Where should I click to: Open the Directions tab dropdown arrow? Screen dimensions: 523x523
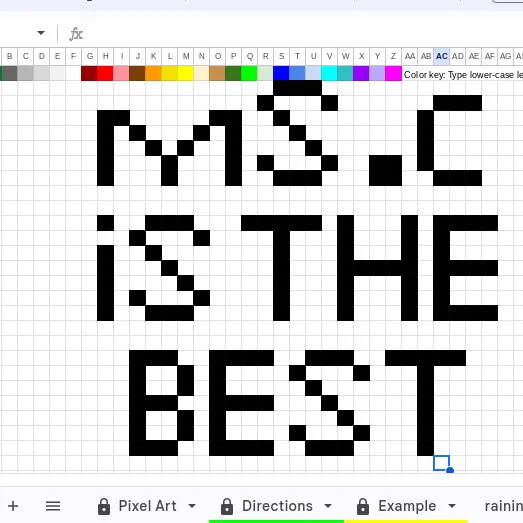point(328,506)
